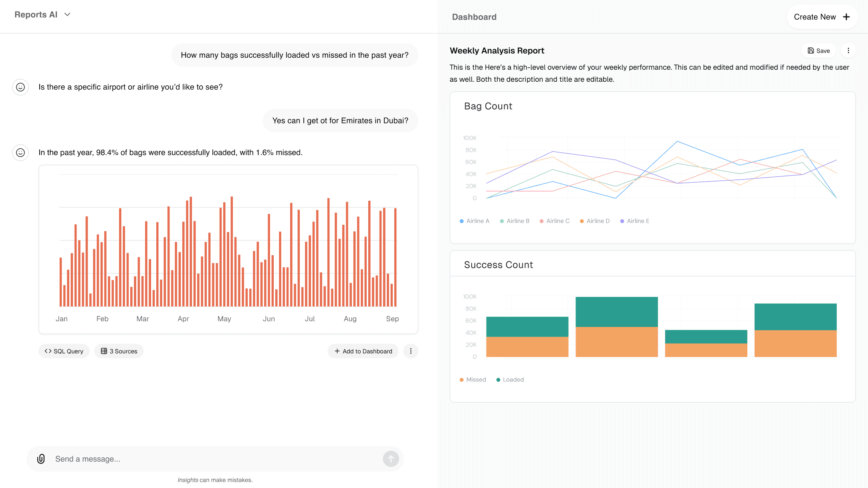Hide the Missed series in Success Count

(x=473, y=379)
